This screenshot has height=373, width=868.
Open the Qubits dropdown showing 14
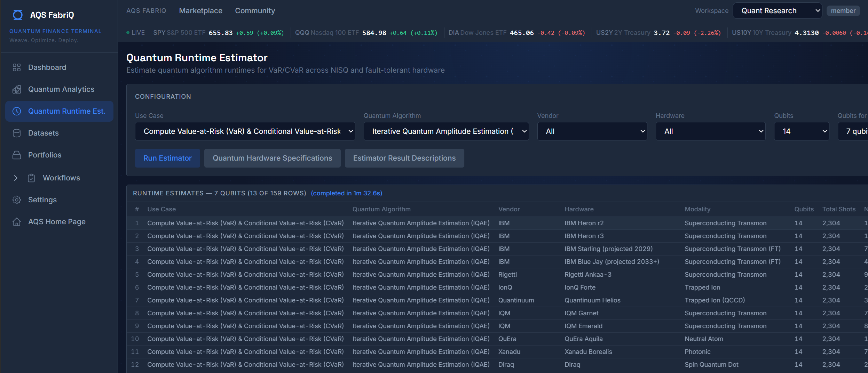click(x=802, y=131)
